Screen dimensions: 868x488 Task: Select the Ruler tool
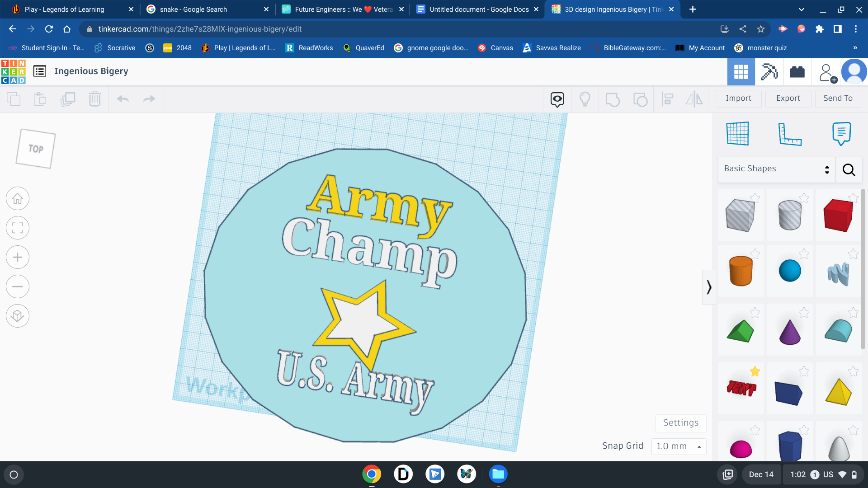[790, 133]
